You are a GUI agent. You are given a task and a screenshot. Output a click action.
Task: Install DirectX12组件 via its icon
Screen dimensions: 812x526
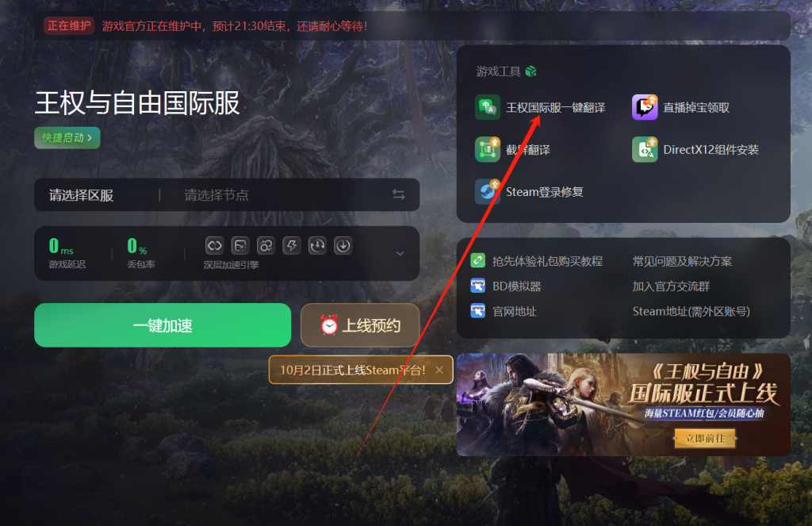click(645, 150)
